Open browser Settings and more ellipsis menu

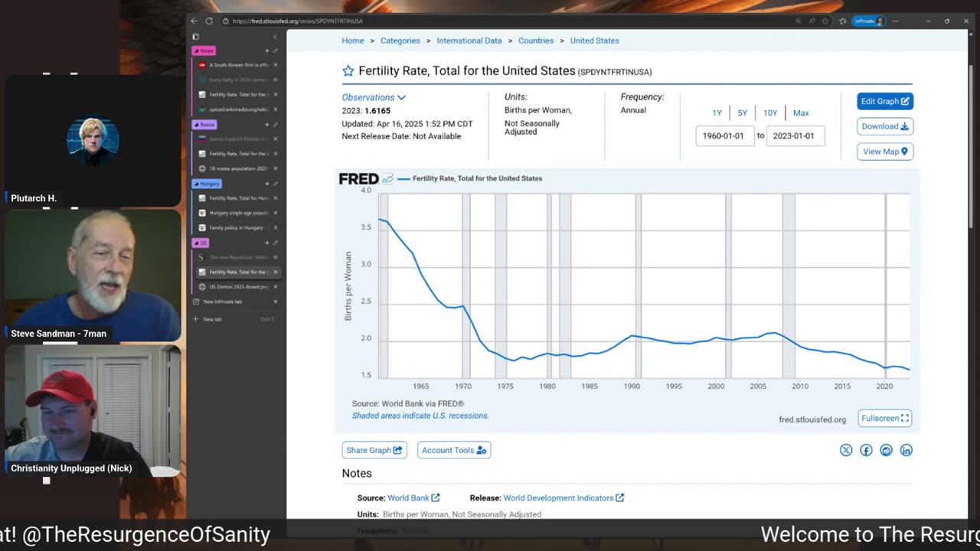tap(895, 21)
